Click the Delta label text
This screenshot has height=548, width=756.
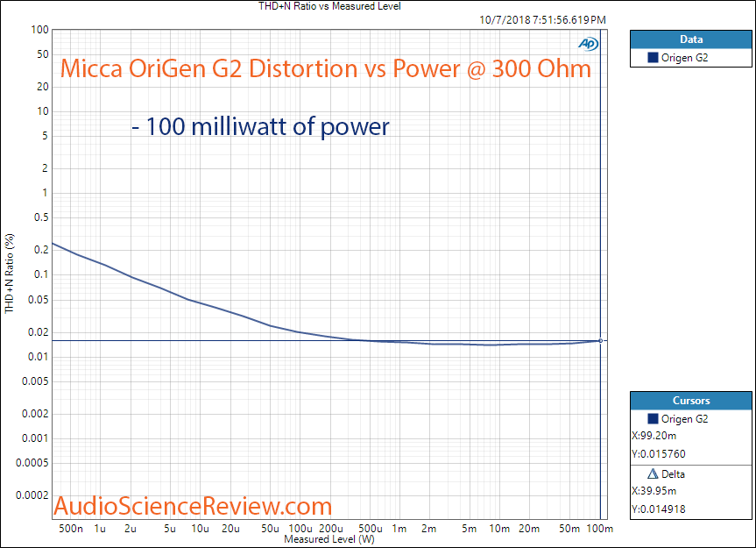[673, 474]
